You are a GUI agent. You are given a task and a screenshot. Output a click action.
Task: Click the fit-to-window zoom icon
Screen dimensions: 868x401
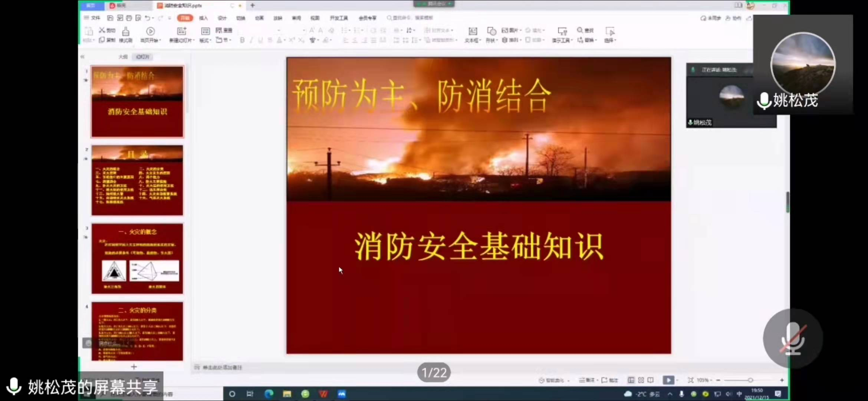point(690,380)
